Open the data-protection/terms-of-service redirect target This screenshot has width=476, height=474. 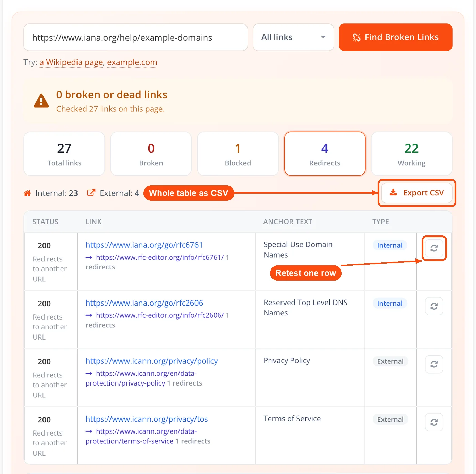tap(141, 436)
